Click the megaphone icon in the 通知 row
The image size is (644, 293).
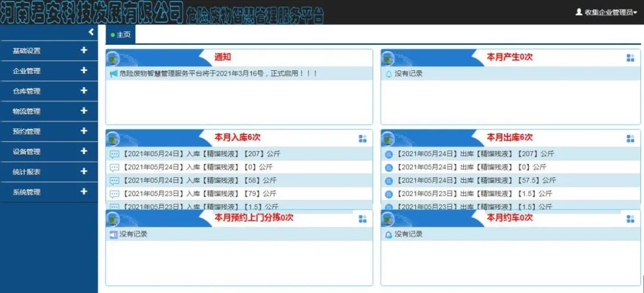click(x=114, y=74)
